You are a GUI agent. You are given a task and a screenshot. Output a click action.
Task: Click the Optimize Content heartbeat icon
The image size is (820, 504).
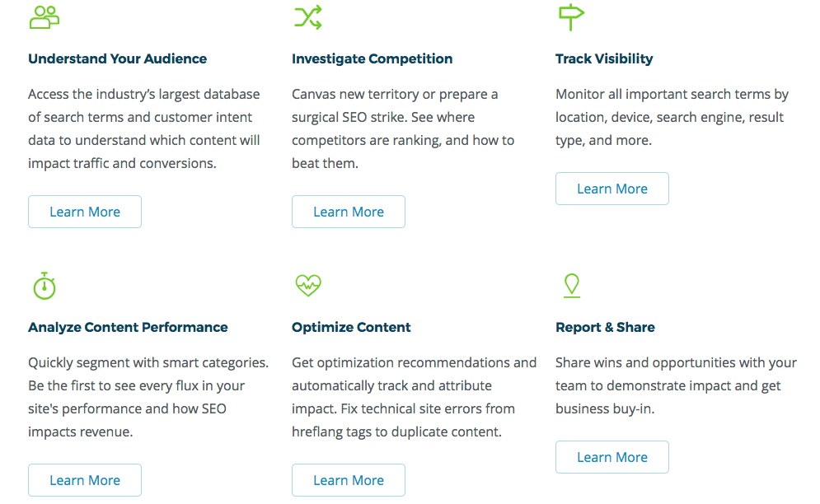pyautogui.click(x=307, y=285)
